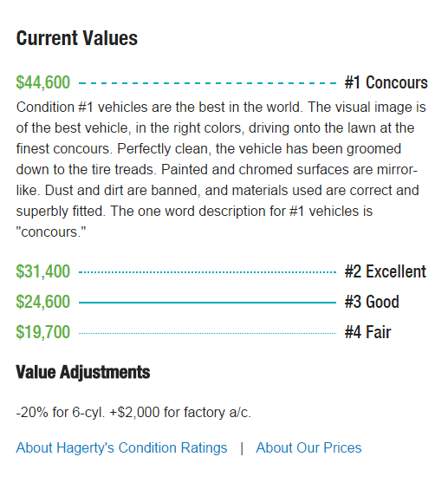Click the $31,400 Excellent value
Image resolution: width=448 pixels, height=496 pixels.
tap(43, 271)
